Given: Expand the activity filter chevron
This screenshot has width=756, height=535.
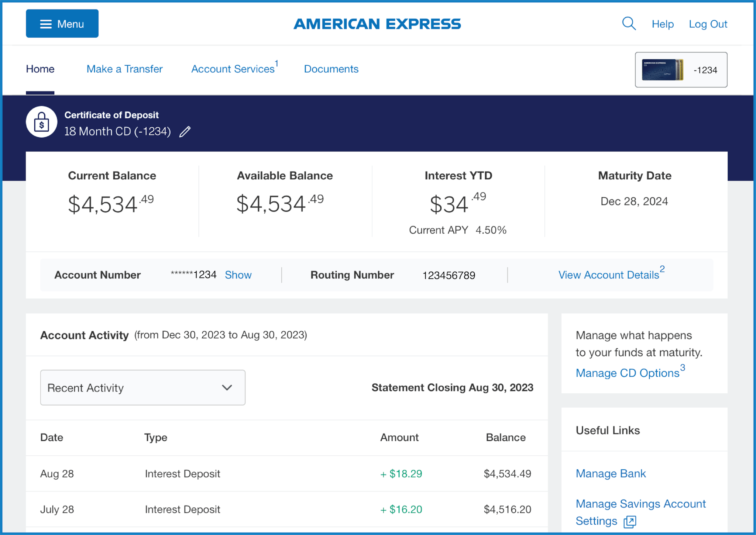Looking at the screenshot, I should pos(227,388).
